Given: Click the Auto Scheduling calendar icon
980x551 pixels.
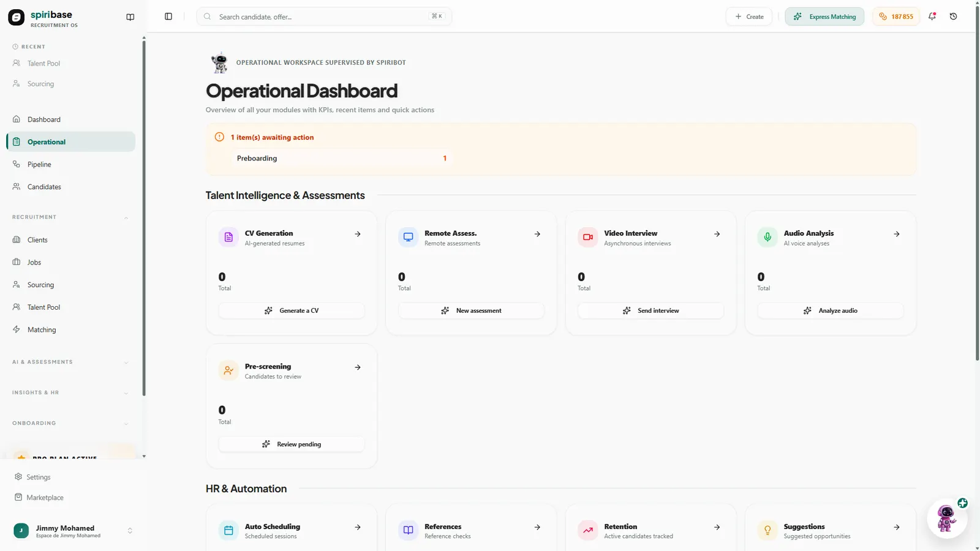Looking at the screenshot, I should pyautogui.click(x=228, y=530).
